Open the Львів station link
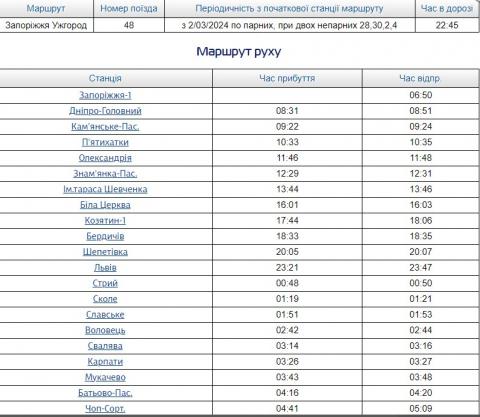Image resolution: width=480 pixels, height=417 pixels. point(105,268)
